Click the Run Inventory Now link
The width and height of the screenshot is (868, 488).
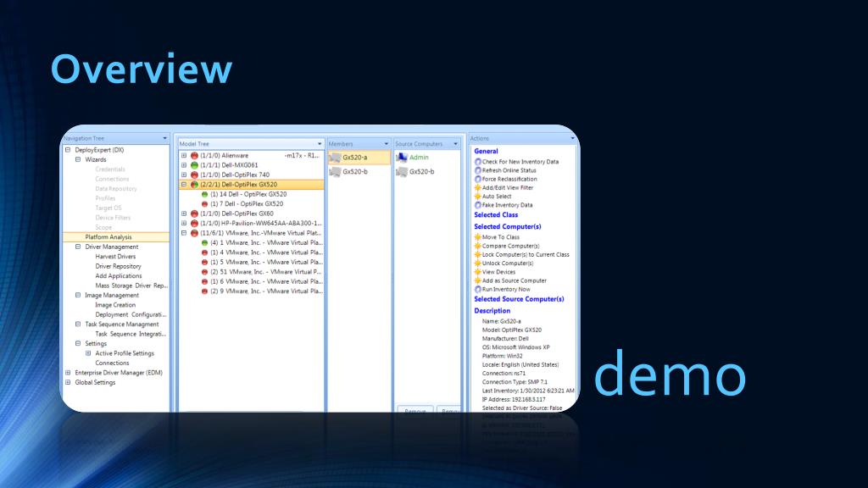506,289
